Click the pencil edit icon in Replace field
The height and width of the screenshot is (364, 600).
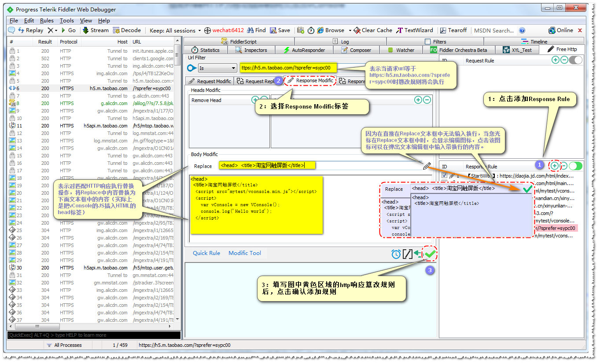point(427,166)
